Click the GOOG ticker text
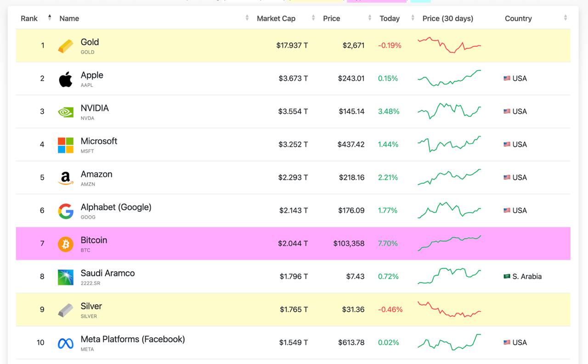Screen dimensions: 588x364 (x=88, y=217)
